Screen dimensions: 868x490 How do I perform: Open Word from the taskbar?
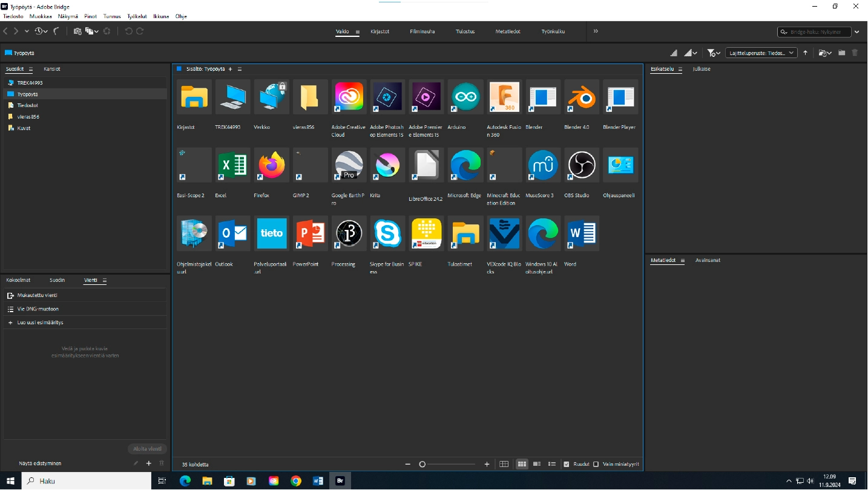pyautogui.click(x=318, y=481)
